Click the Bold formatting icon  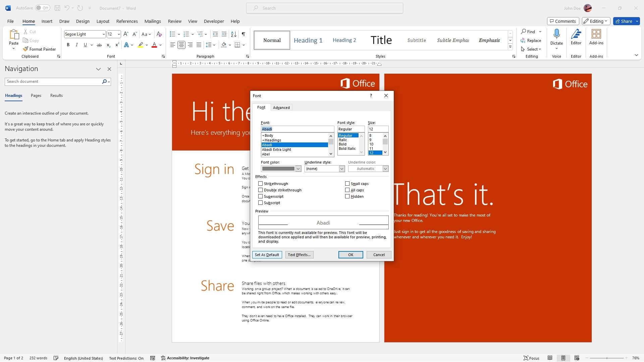point(68,45)
